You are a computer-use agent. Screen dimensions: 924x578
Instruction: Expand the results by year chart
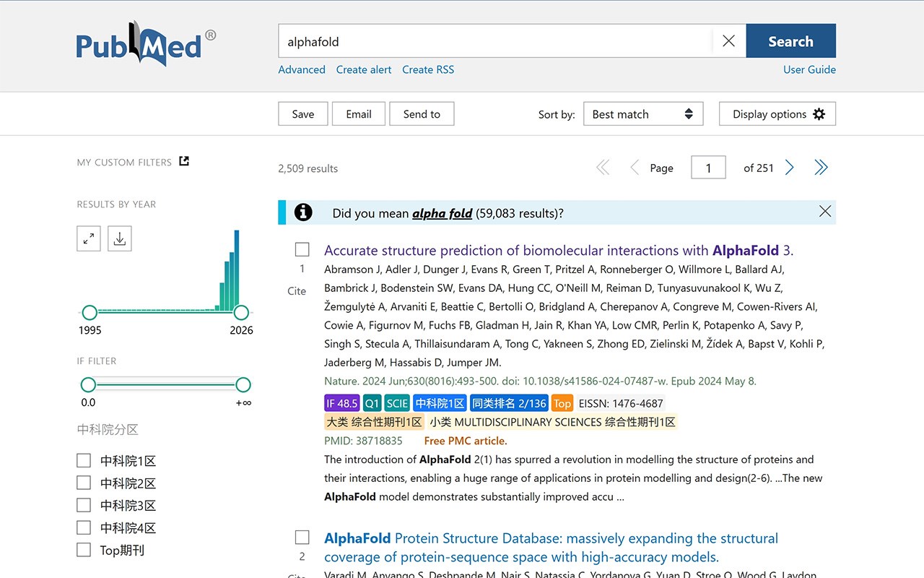pyautogui.click(x=89, y=238)
